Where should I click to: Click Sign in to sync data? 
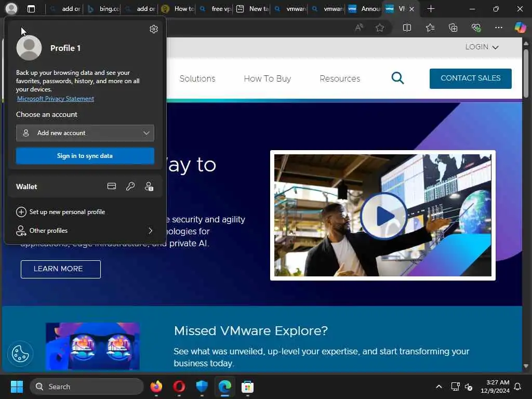[x=85, y=156]
